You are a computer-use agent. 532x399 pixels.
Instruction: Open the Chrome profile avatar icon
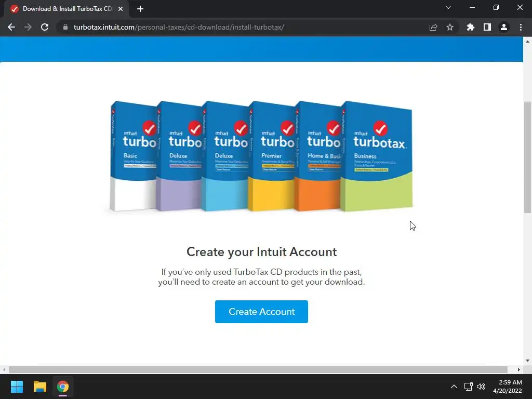click(504, 27)
